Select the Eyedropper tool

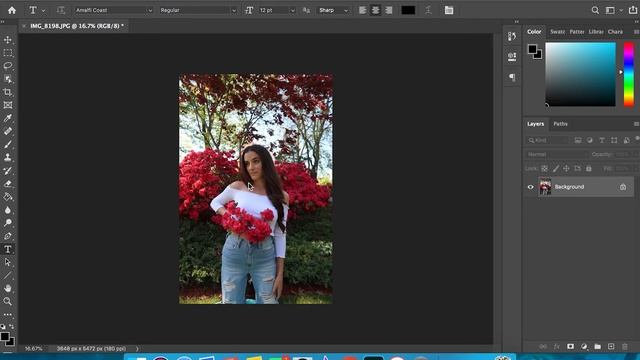pos(8,118)
